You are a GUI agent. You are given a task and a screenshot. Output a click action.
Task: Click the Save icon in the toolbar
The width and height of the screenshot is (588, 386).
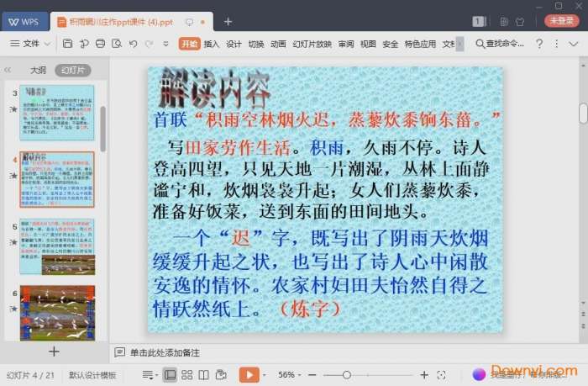(x=67, y=44)
